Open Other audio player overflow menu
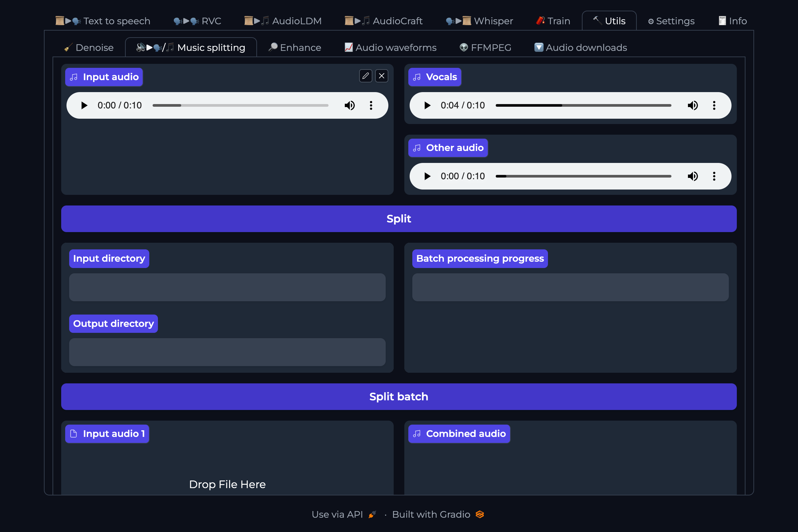The height and width of the screenshot is (532, 798). (x=714, y=177)
